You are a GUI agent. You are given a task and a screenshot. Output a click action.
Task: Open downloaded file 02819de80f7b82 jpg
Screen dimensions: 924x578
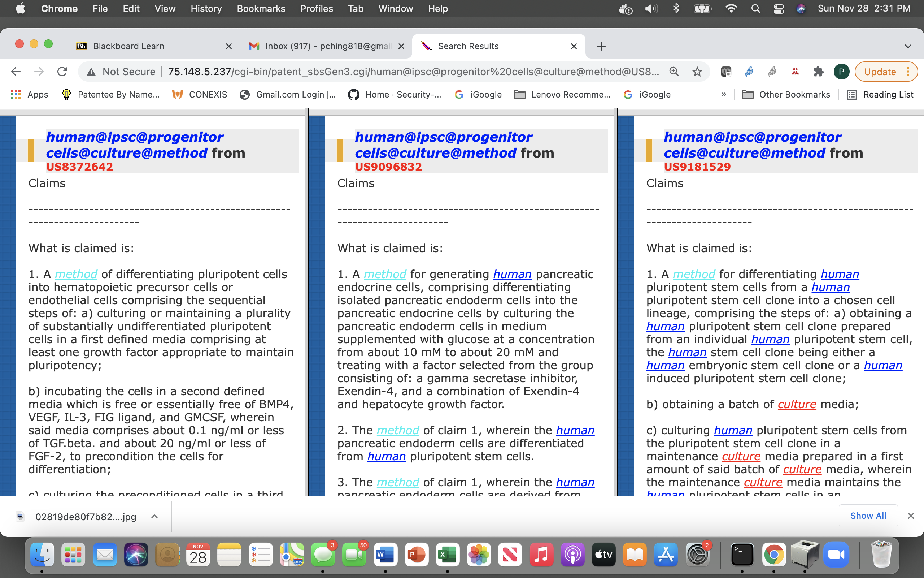pyautogui.click(x=86, y=517)
